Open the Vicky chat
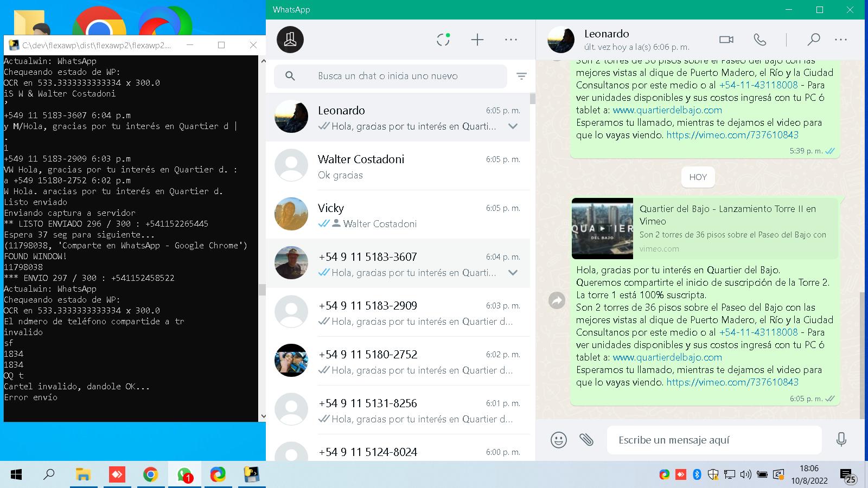868x488 pixels. click(398, 215)
